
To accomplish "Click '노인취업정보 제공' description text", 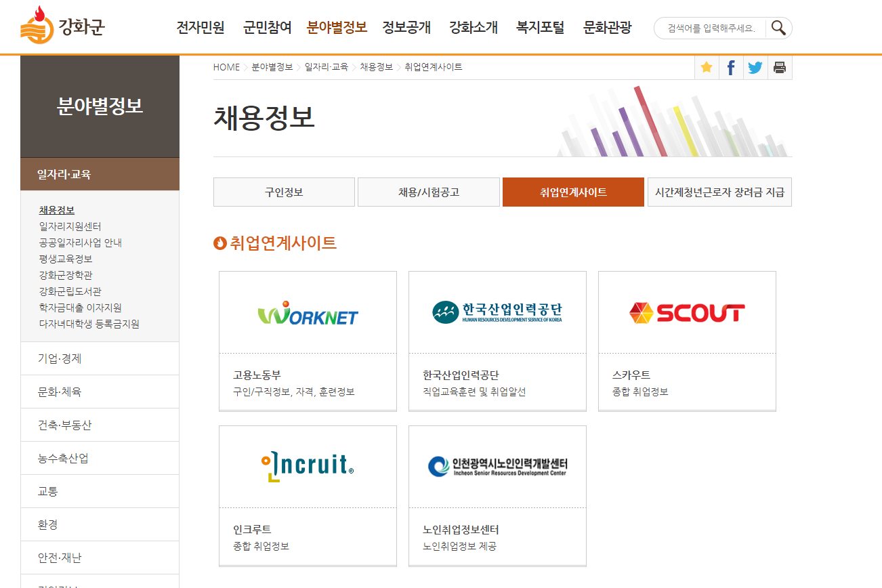I will tap(459, 546).
